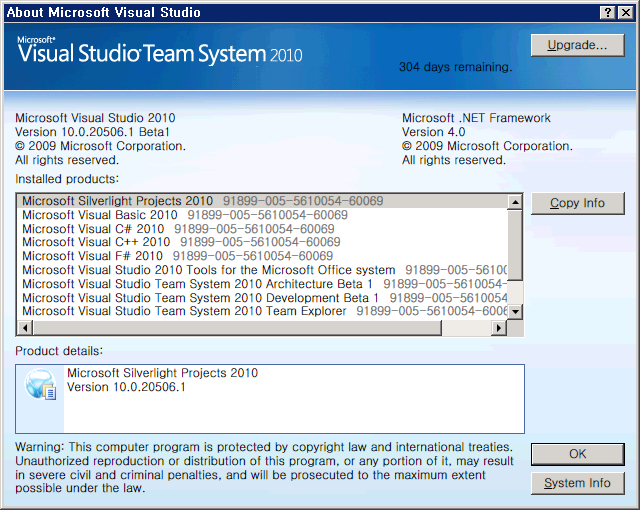The height and width of the screenshot is (510, 640).
Task: Click the list's scroll left arrow
Action: point(25,328)
